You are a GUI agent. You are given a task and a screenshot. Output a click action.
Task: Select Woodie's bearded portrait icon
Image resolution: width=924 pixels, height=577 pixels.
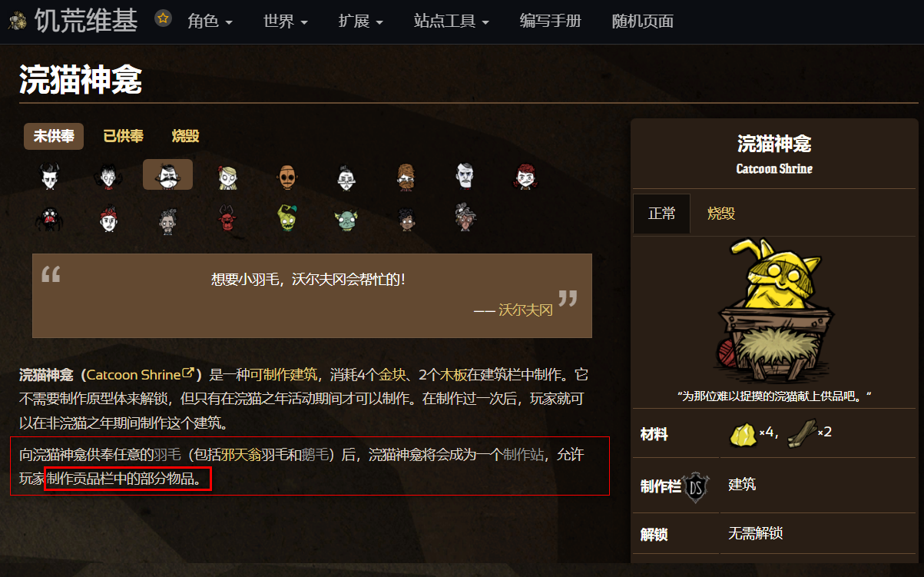[406, 176]
